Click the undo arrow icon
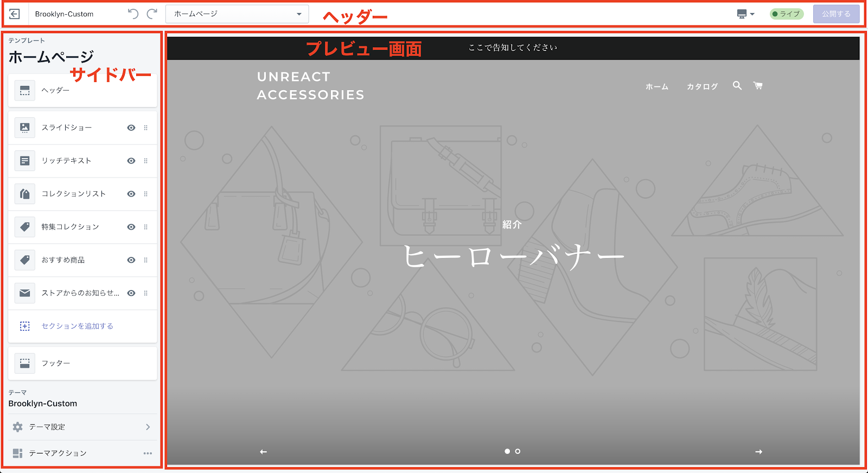This screenshot has height=473, width=868. click(x=133, y=14)
